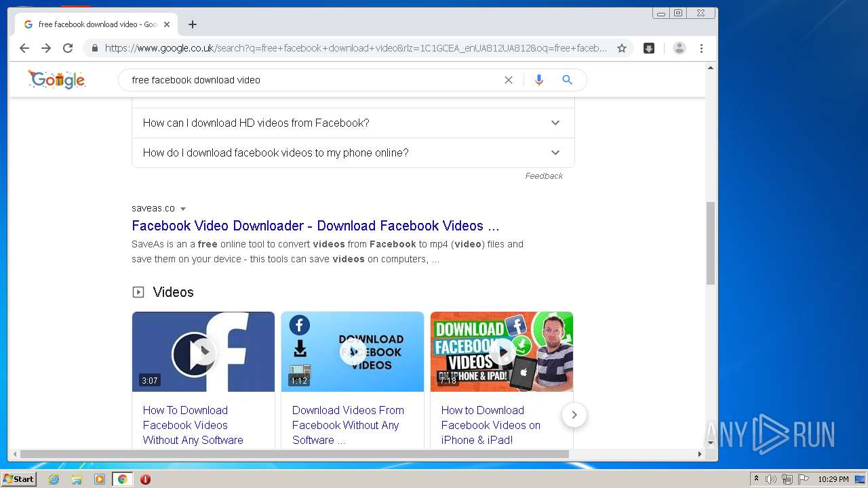Image resolution: width=868 pixels, height=488 pixels.
Task: Click the scroll-up arrow of vertical scrollbar
Action: pos(711,68)
